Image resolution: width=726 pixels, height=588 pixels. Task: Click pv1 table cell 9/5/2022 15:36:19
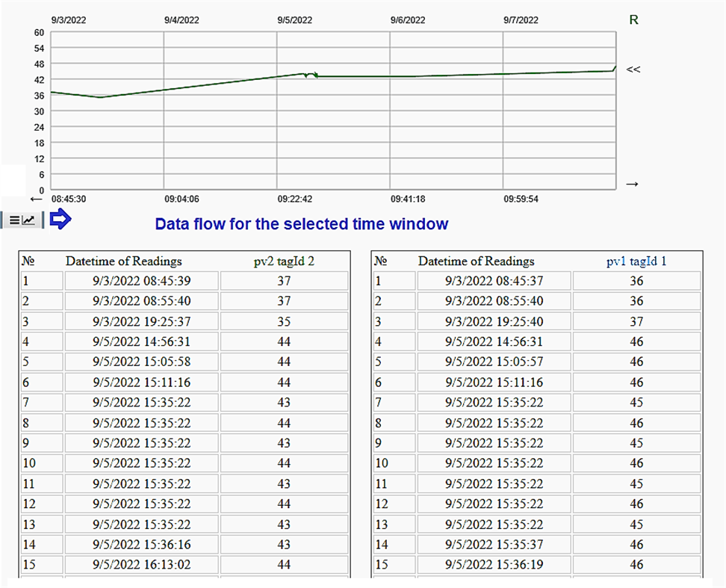(494, 565)
